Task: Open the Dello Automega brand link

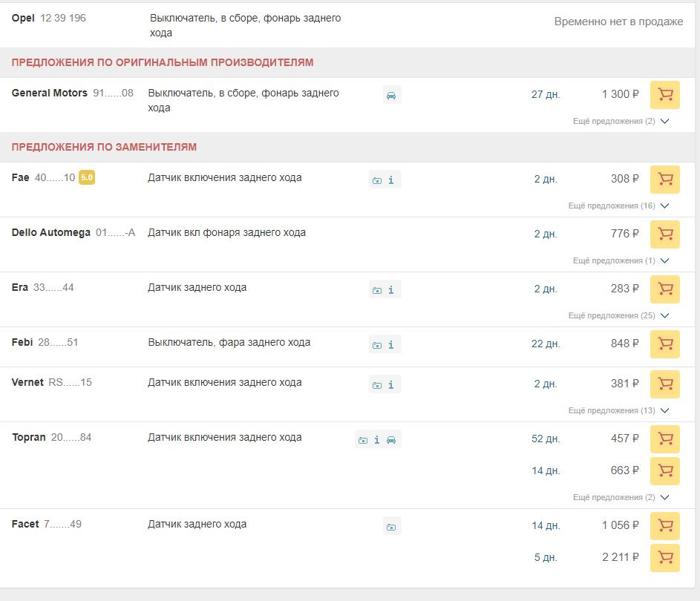Action: (x=50, y=232)
